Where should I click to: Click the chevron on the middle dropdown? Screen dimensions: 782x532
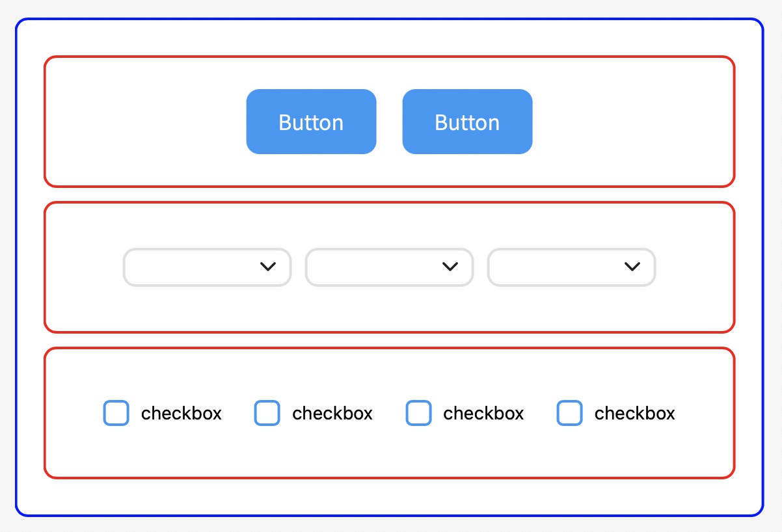click(449, 267)
